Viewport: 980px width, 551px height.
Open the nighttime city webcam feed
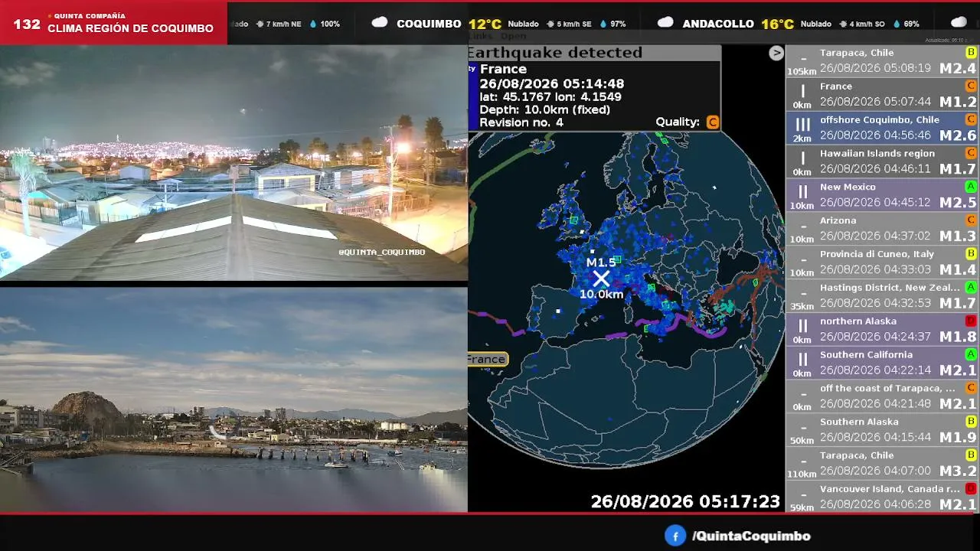234,163
